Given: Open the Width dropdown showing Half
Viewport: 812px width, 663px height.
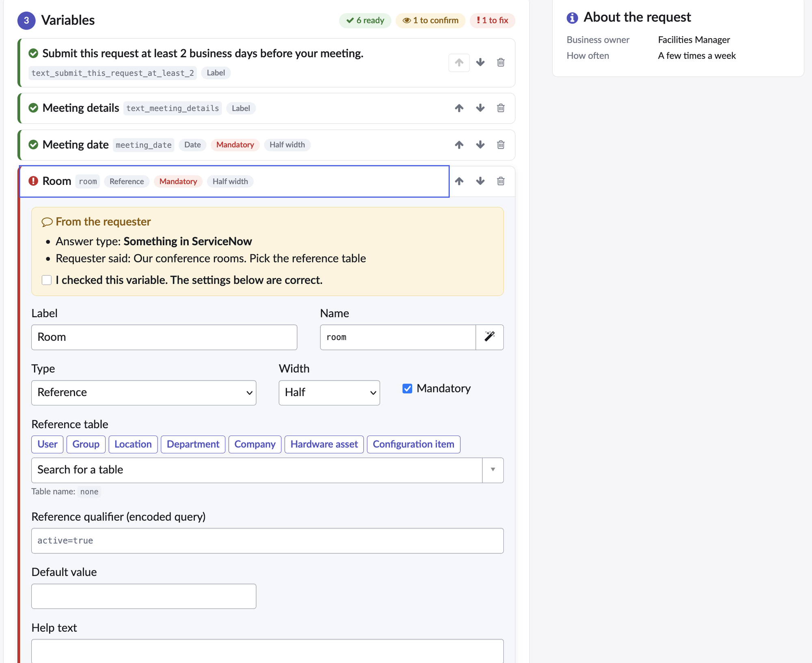Looking at the screenshot, I should pos(329,392).
